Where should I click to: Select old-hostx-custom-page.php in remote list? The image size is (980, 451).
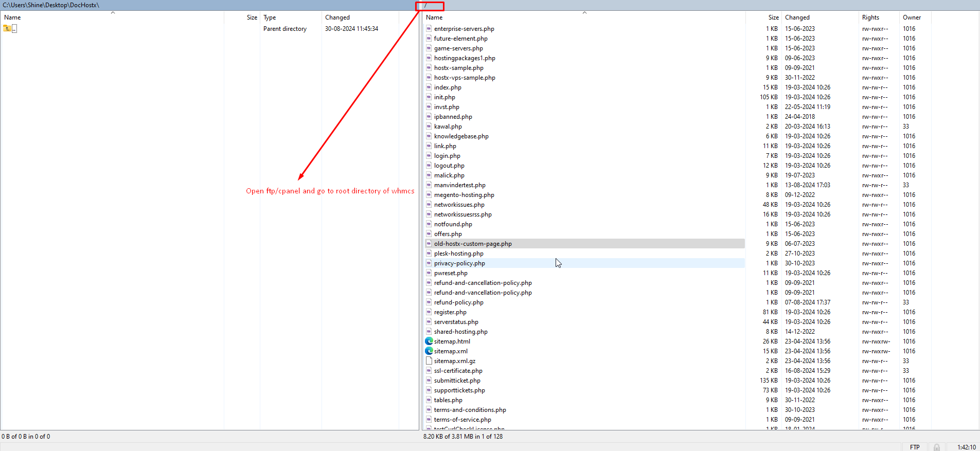pos(473,244)
